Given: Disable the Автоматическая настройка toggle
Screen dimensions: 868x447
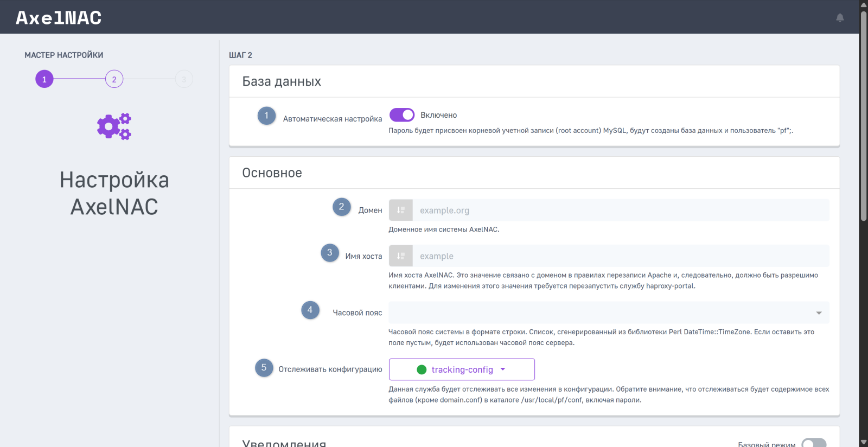Looking at the screenshot, I should click(402, 115).
